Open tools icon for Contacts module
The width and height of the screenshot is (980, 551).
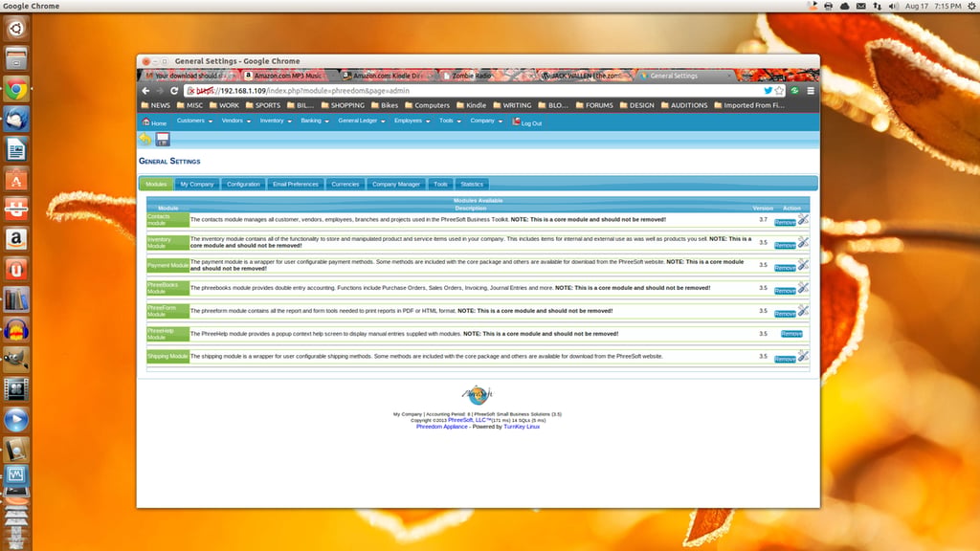[x=803, y=219]
